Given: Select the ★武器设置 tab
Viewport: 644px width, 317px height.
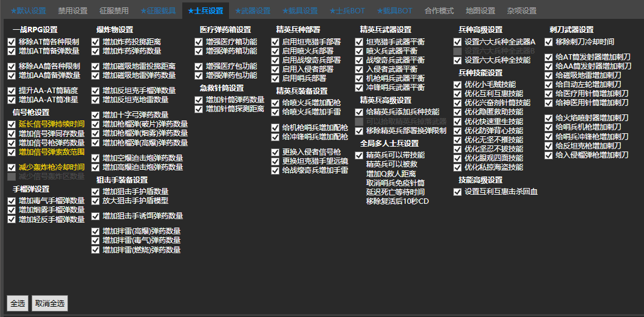Looking at the screenshot, I should (x=253, y=11).
